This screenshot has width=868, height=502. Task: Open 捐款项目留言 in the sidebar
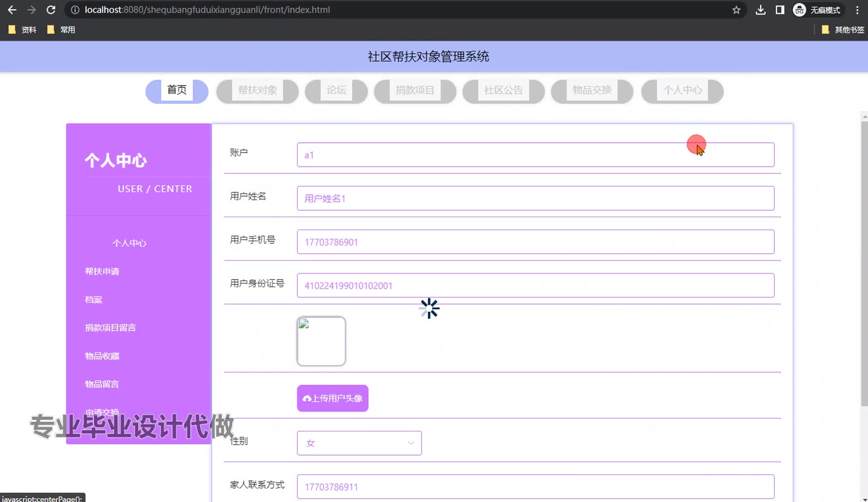pos(110,328)
